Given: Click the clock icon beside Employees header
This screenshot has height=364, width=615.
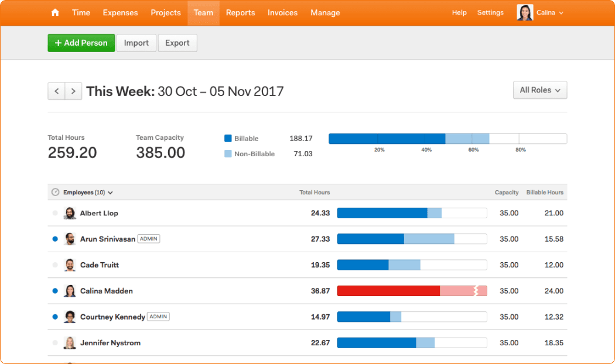Looking at the screenshot, I should (x=56, y=192).
